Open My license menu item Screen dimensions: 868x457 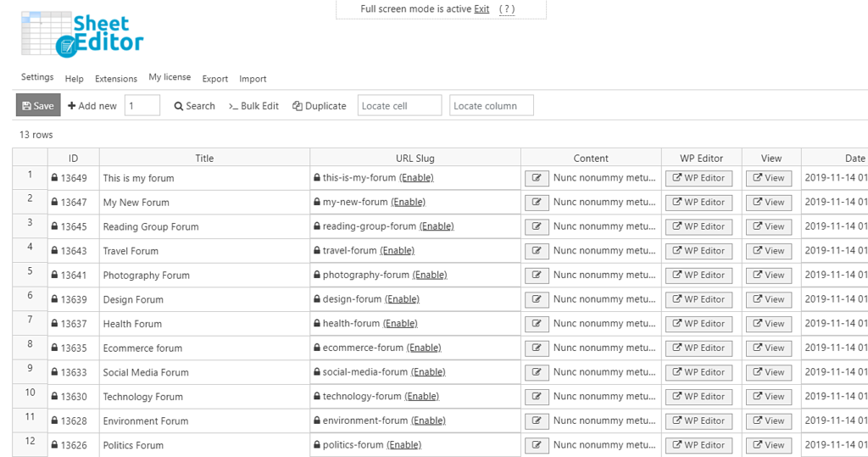pos(170,77)
